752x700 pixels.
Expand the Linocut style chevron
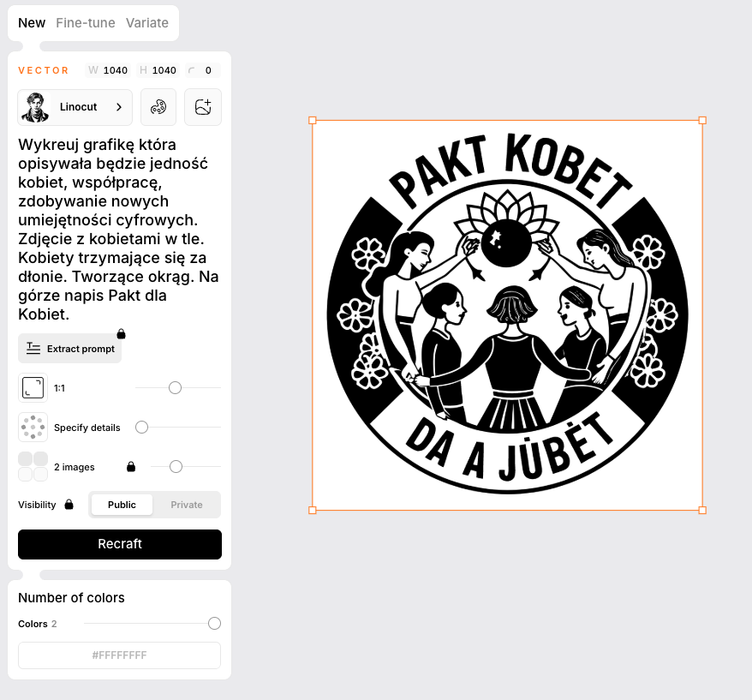[119, 107]
